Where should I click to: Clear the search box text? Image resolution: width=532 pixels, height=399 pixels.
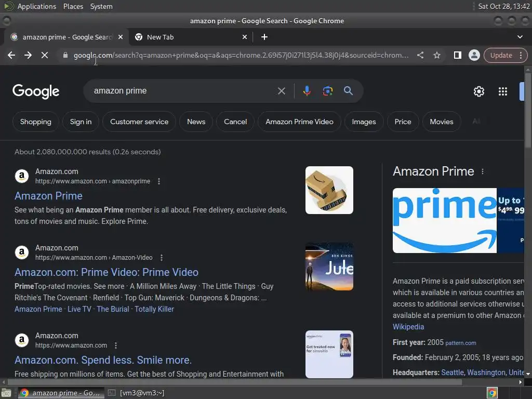tap(281, 91)
